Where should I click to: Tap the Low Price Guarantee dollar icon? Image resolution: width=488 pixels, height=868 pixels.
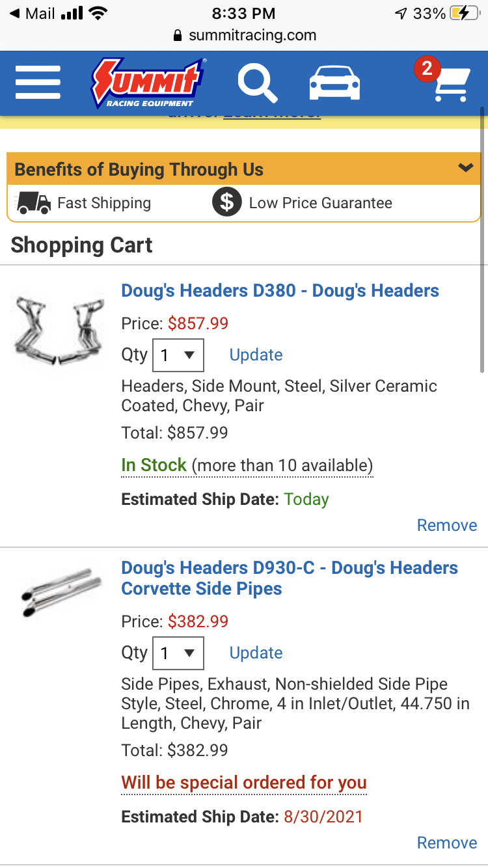click(x=226, y=203)
